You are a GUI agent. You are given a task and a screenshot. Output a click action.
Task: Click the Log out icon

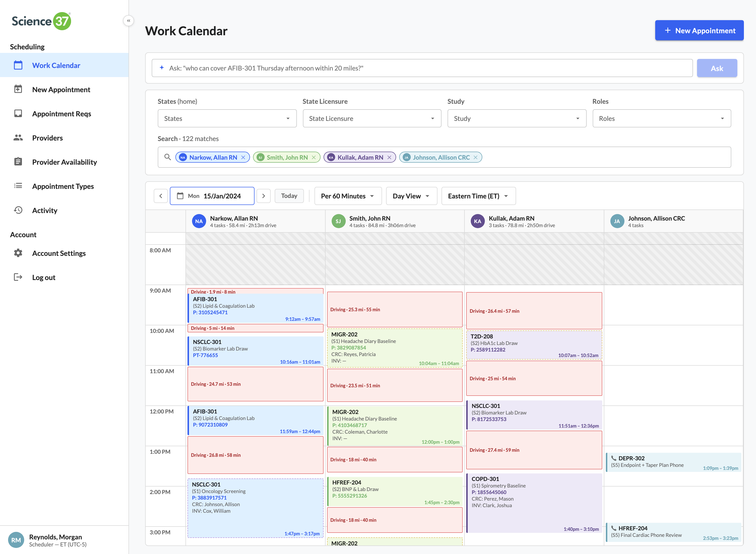(x=18, y=277)
